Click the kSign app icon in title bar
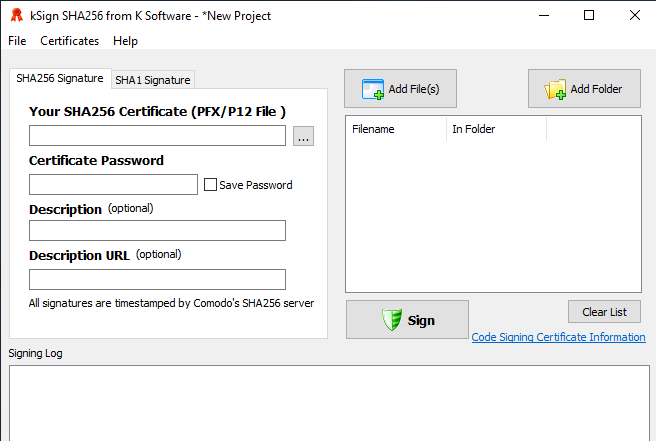Image resolution: width=656 pixels, height=441 pixels. tap(16, 15)
